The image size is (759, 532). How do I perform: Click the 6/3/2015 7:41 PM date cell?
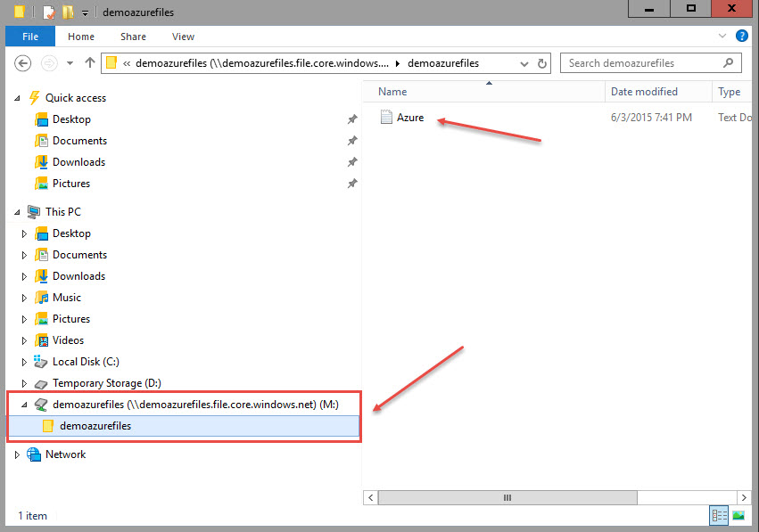click(651, 118)
